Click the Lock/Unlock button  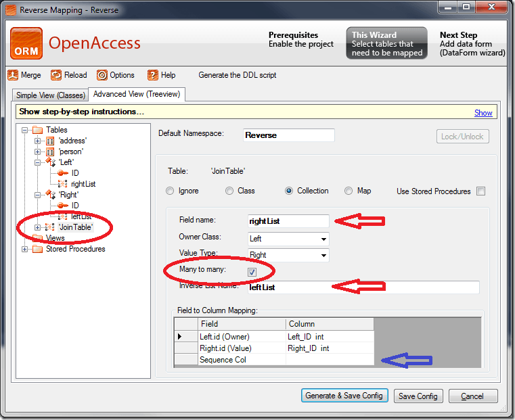click(462, 137)
